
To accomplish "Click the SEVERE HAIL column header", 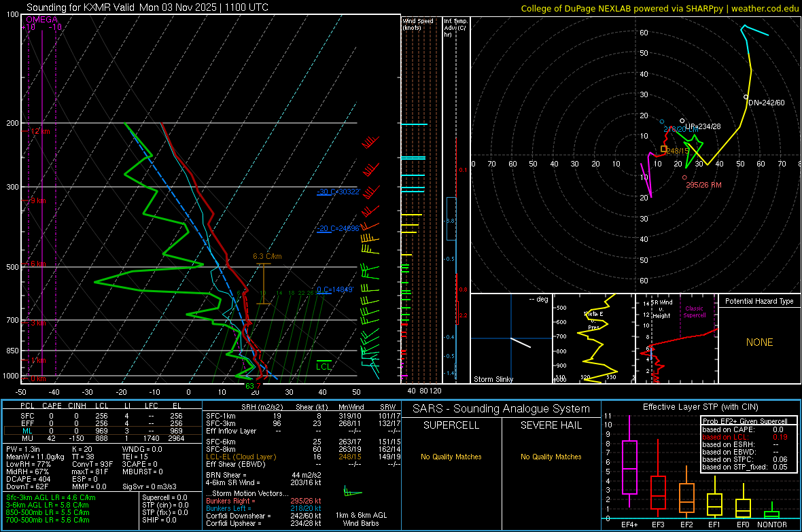I will click(x=551, y=425).
